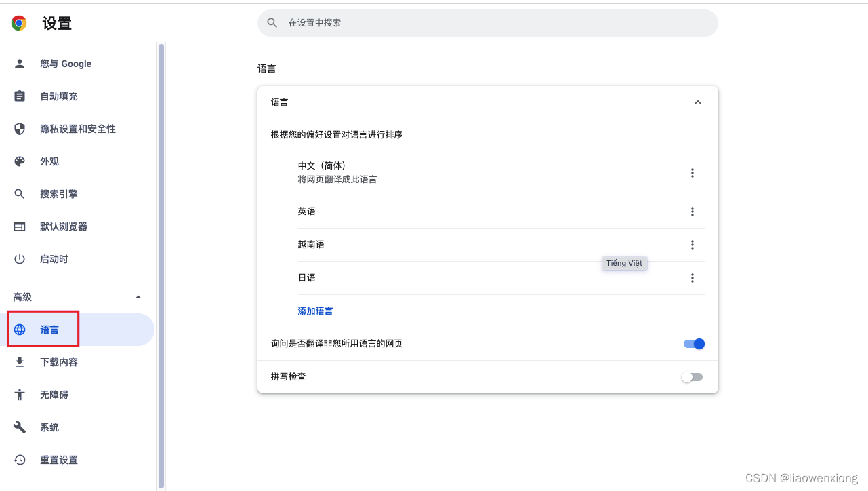This screenshot has width=868, height=491.
Task: Click the restore icon for 重置设置
Action: point(20,460)
